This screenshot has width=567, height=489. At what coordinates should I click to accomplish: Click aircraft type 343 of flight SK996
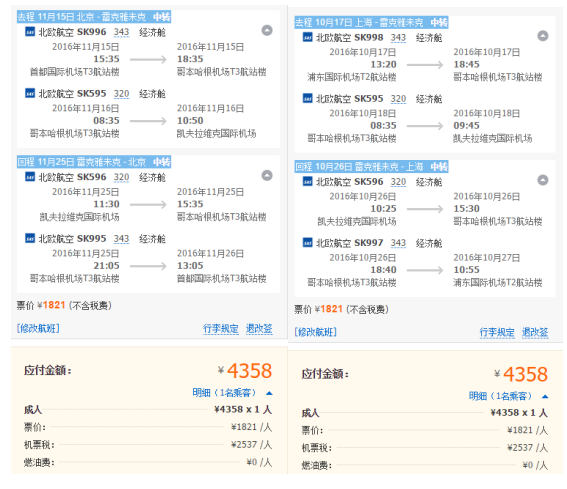coord(122,32)
